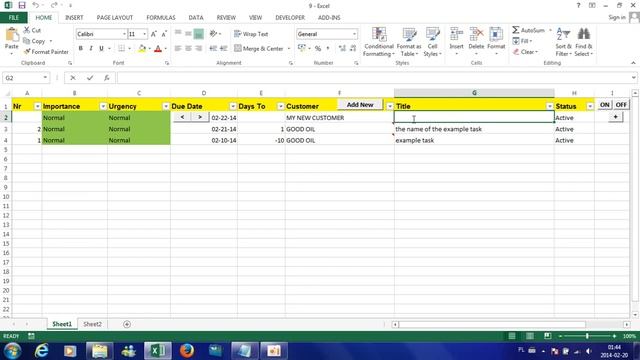The height and width of the screenshot is (360, 640).
Task: Open Internet Explorer from the taskbar
Action: point(42,351)
